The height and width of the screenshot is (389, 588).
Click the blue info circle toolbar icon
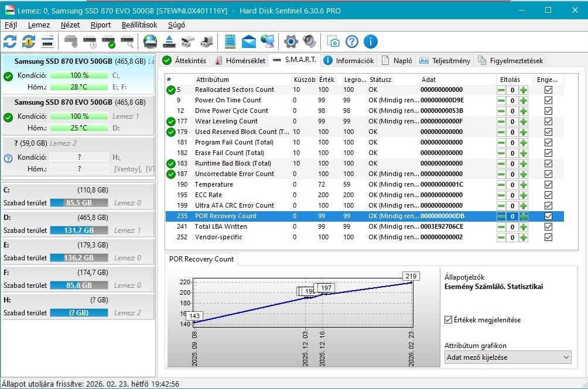click(371, 42)
